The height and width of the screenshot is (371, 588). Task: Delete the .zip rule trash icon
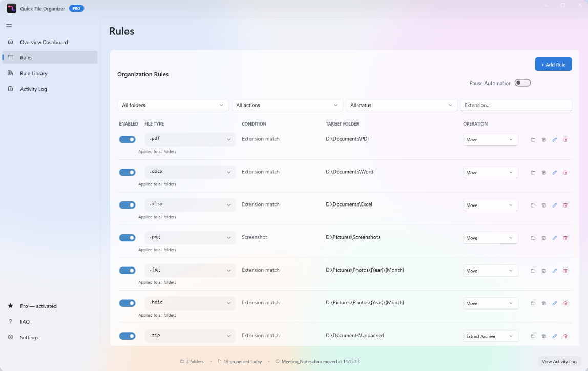coord(565,336)
